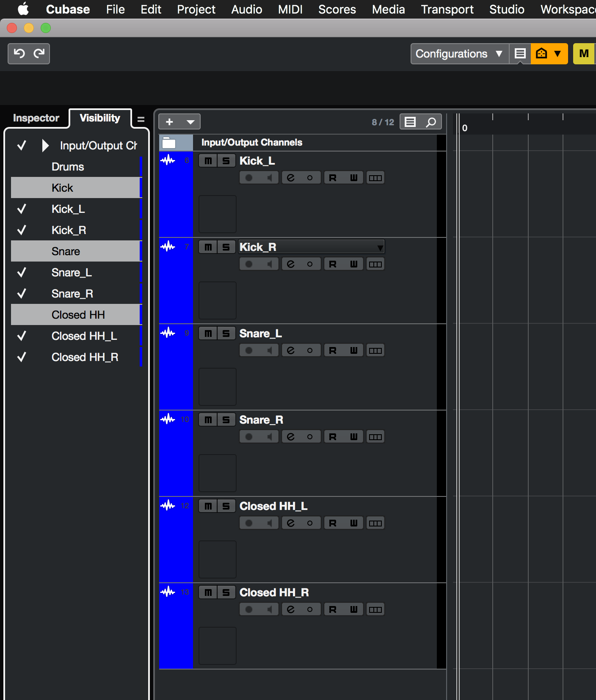Open the File menu

click(x=115, y=9)
